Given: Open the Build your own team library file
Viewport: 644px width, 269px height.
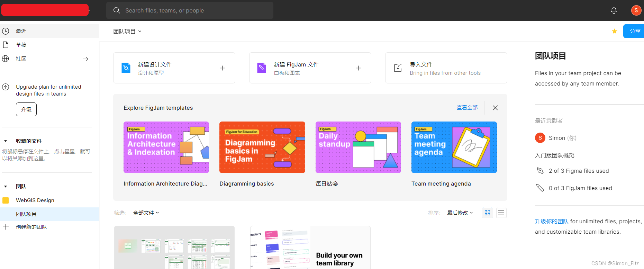Looking at the screenshot, I should click(310, 248).
